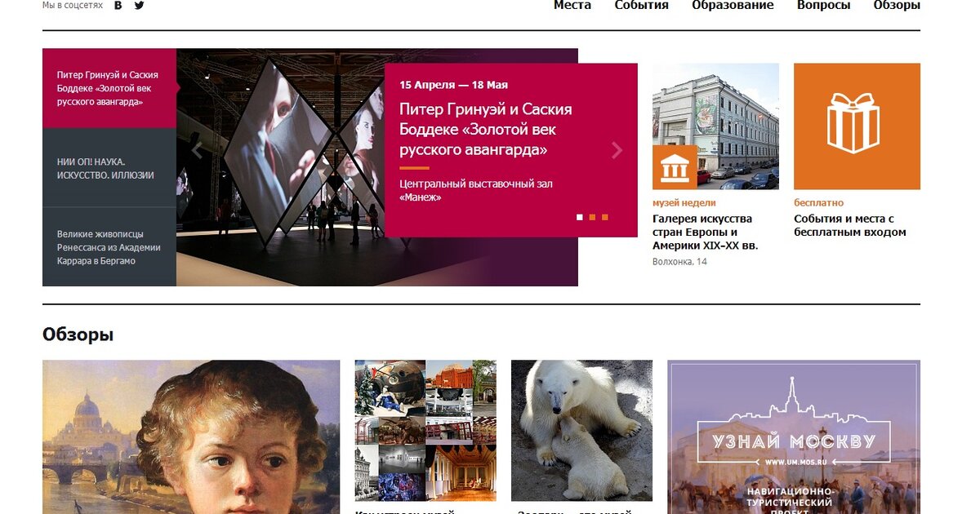Screen dimensions: 980x514
Task: Open the Места menu item
Action: tap(572, 5)
